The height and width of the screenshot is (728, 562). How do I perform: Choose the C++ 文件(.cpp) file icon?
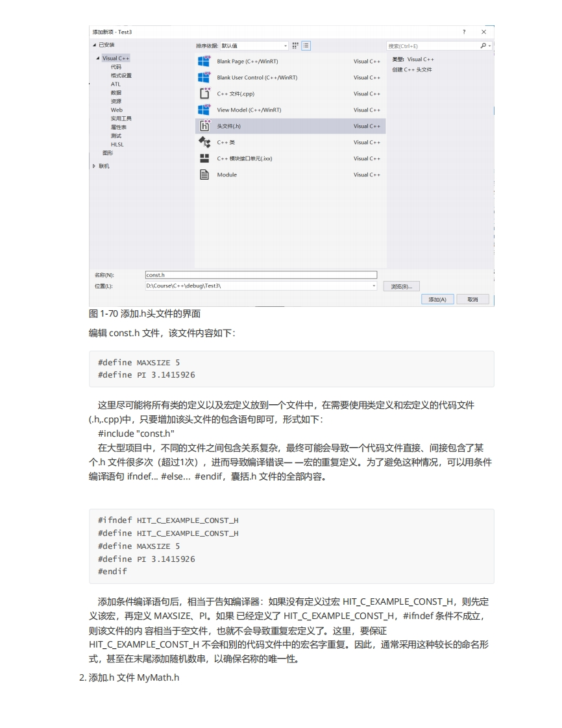(x=204, y=93)
